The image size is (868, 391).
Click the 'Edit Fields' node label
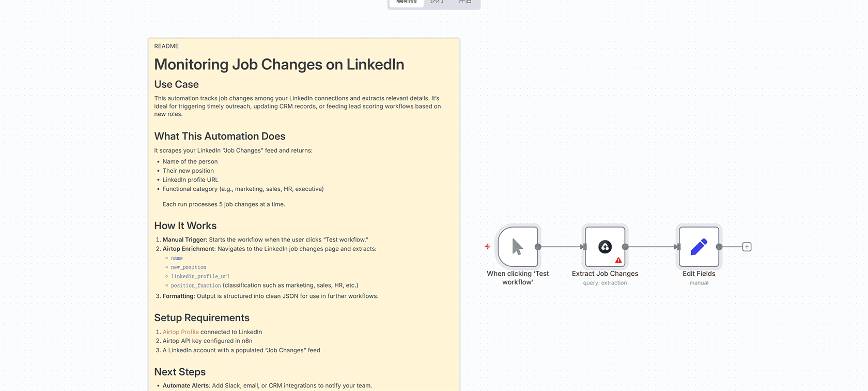[x=699, y=274]
